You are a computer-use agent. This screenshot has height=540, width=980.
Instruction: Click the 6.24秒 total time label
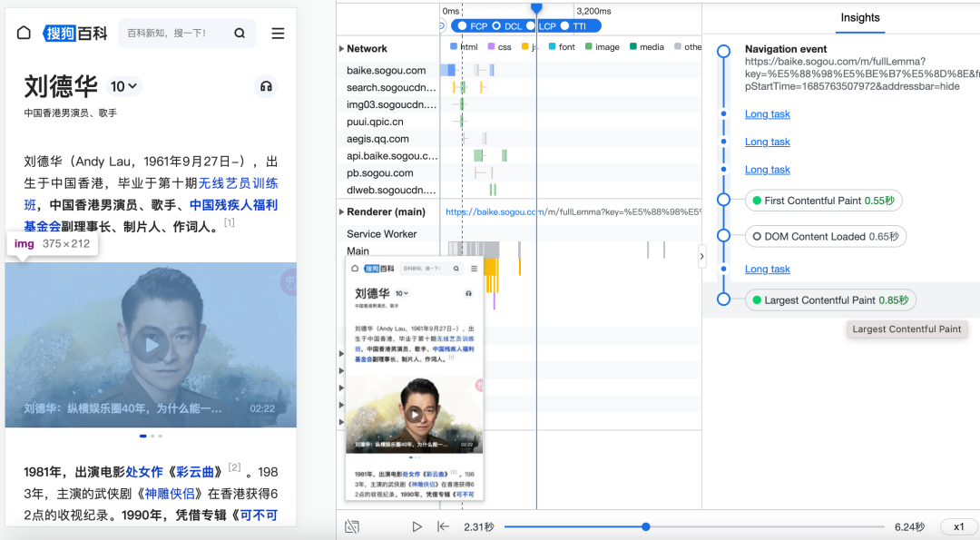point(909,527)
